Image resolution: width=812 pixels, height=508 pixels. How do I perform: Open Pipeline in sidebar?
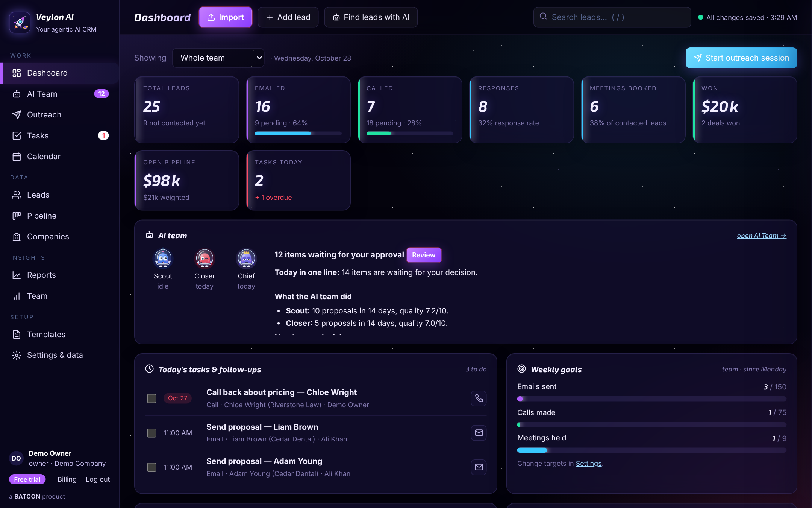[60, 216]
